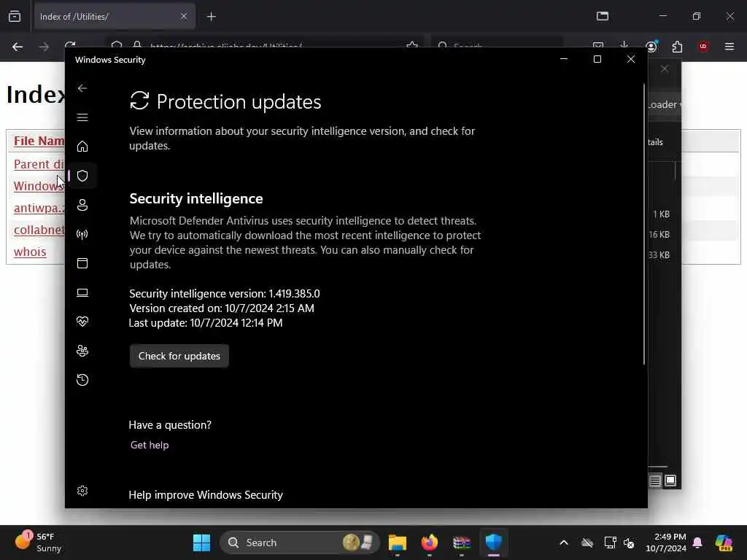Open Device performance & health heart icon

[x=82, y=322]
